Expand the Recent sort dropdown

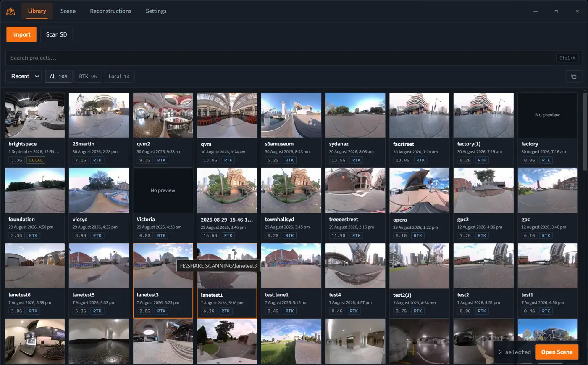[24, 76]
